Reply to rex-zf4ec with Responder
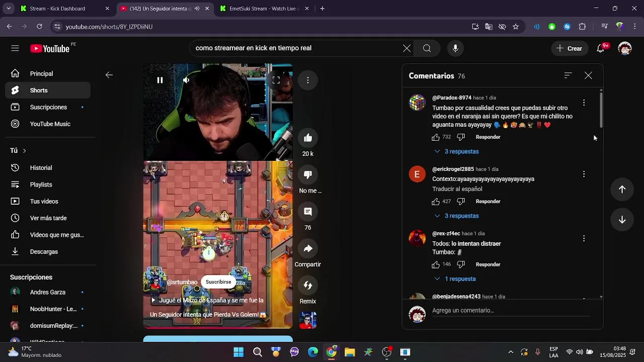This screenshot has width=644, height=362. [488, 264]
